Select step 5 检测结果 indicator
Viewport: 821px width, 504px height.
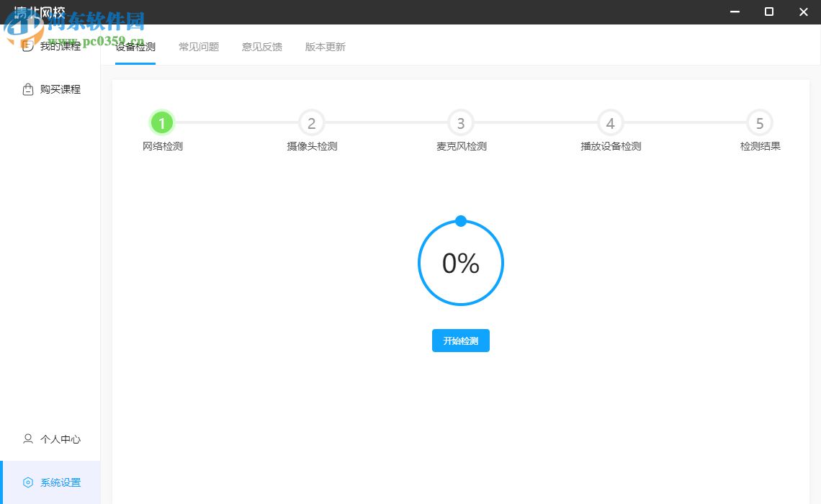(759, 122)
